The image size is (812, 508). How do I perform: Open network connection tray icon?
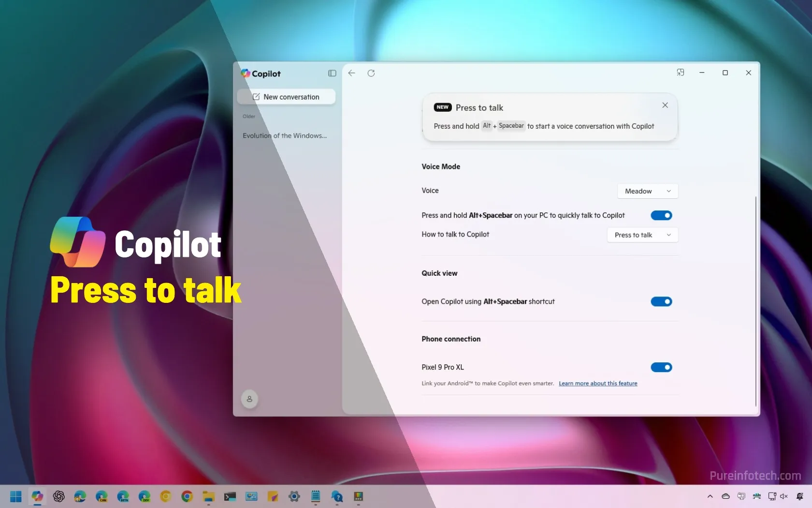coord(772,496)
